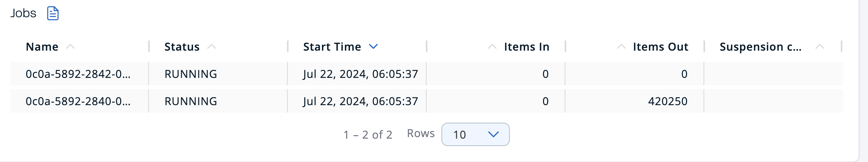868x162 pixels.
Task: Sort by Items In arrow
Action: pos(492,47)
